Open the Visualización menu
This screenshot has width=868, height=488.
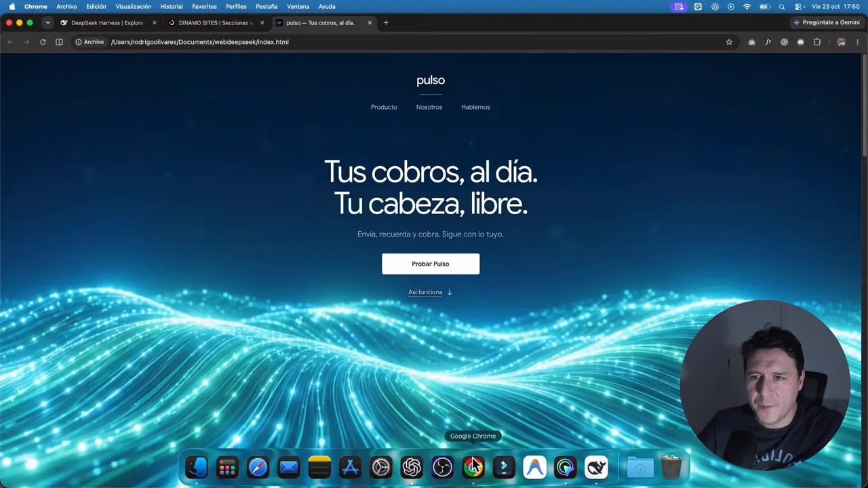point(134,7)
